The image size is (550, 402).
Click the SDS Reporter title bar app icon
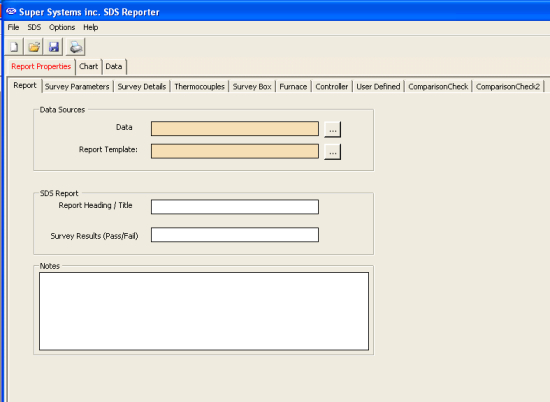(x=11, y=12)
